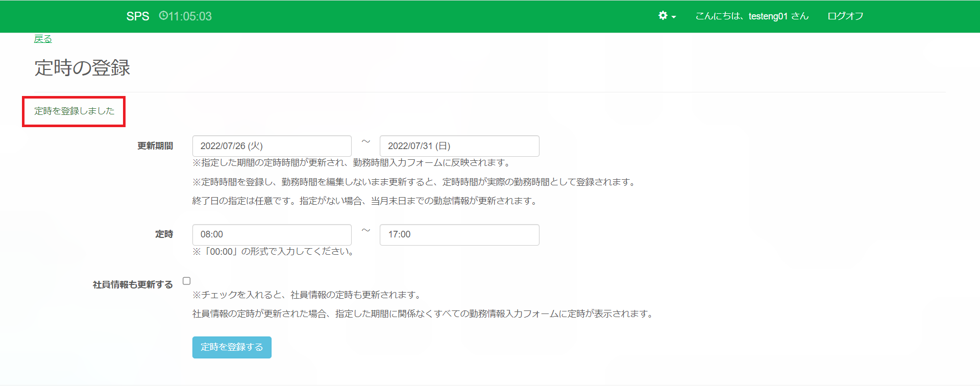Open the end date field 2022/07/31 (日)
This screenshot has width=980, height=386.
459,146
